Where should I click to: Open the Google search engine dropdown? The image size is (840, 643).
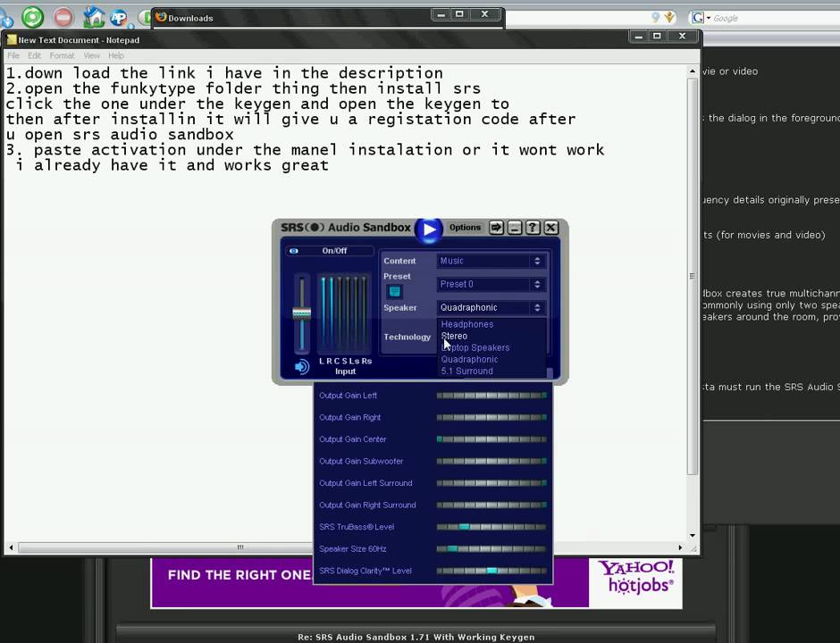[x=701, y=18]
